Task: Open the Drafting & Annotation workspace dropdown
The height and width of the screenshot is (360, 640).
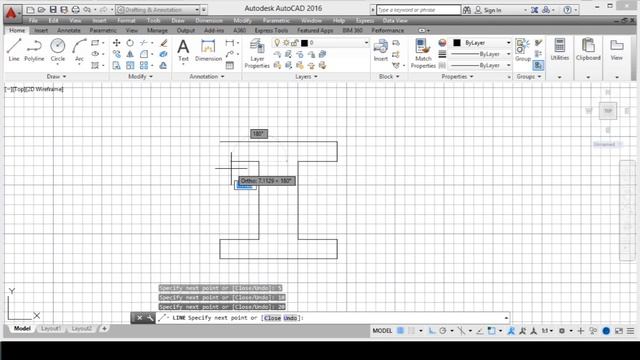Action: (158, 9)
